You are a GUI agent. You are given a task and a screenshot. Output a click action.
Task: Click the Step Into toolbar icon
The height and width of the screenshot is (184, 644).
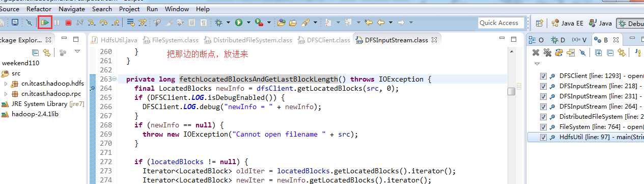[91, 22]
